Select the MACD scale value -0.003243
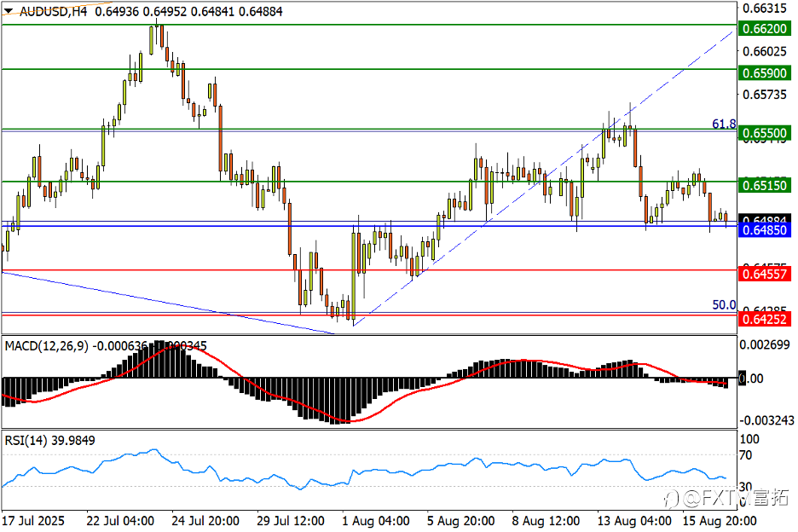 coord(766,420)
